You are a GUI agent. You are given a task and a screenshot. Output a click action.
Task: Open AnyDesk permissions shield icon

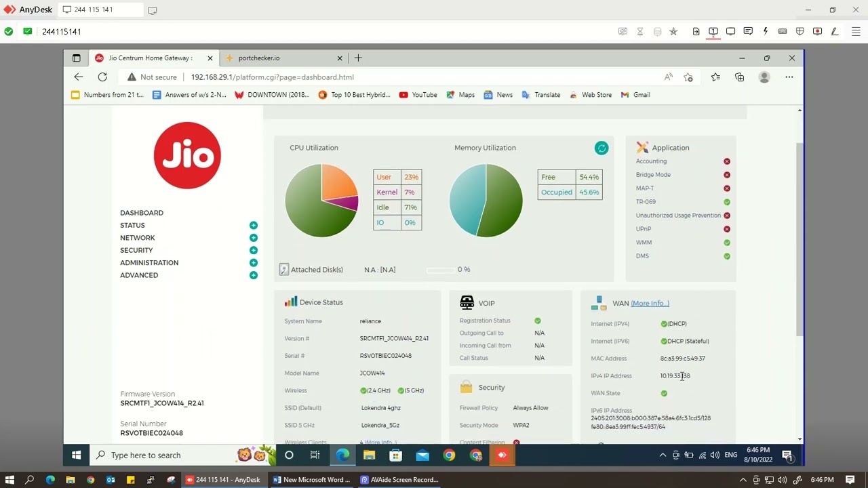click(800, 31)
